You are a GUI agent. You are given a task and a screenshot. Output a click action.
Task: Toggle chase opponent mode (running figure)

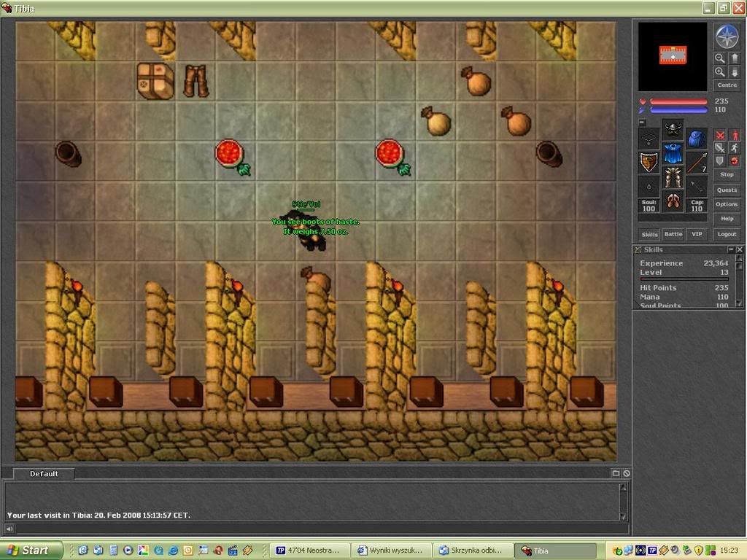(x=735, y=148)
